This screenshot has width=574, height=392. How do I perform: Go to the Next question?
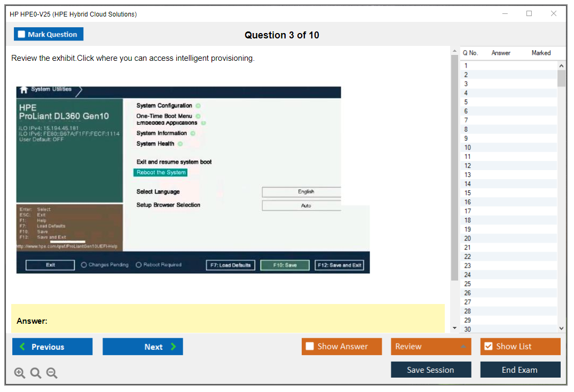coord(143,347)
